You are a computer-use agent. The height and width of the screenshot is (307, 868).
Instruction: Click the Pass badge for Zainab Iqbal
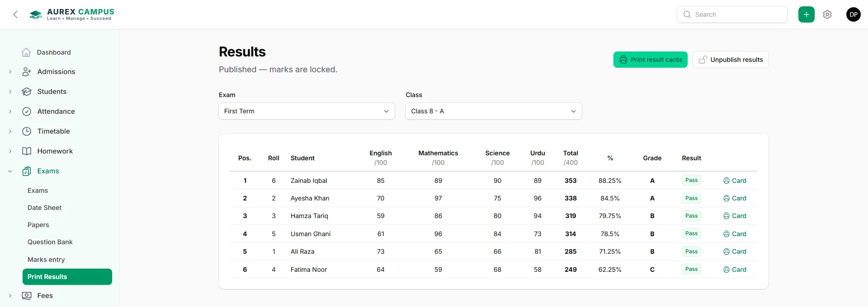[x=691, y=180]
